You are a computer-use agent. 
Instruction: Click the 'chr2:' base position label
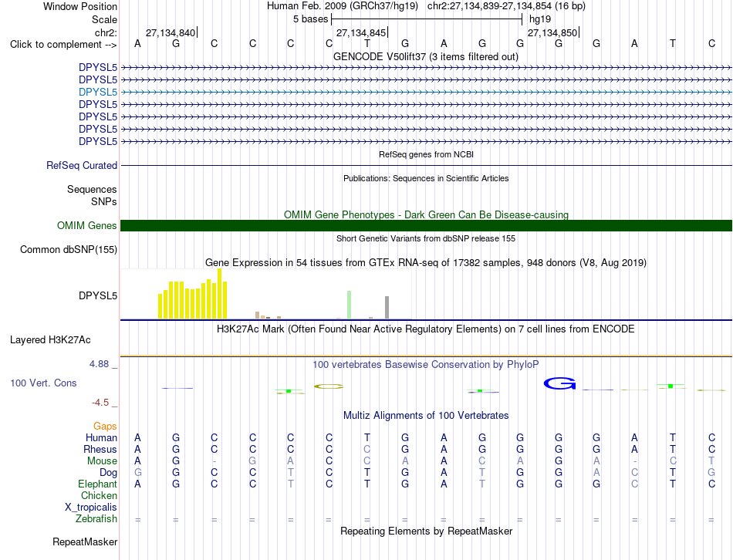pyautogui.click(x=106, y=32)
